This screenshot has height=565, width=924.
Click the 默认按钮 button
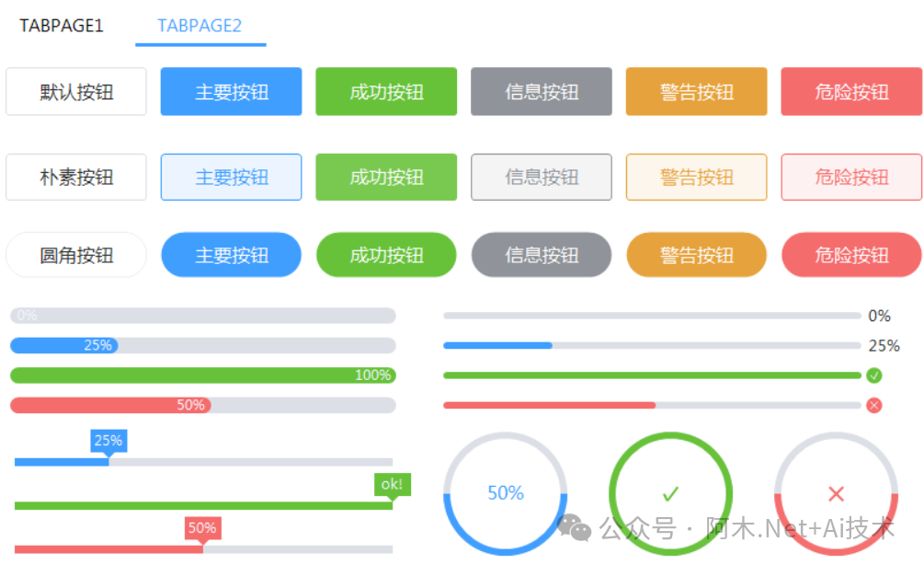76,92
